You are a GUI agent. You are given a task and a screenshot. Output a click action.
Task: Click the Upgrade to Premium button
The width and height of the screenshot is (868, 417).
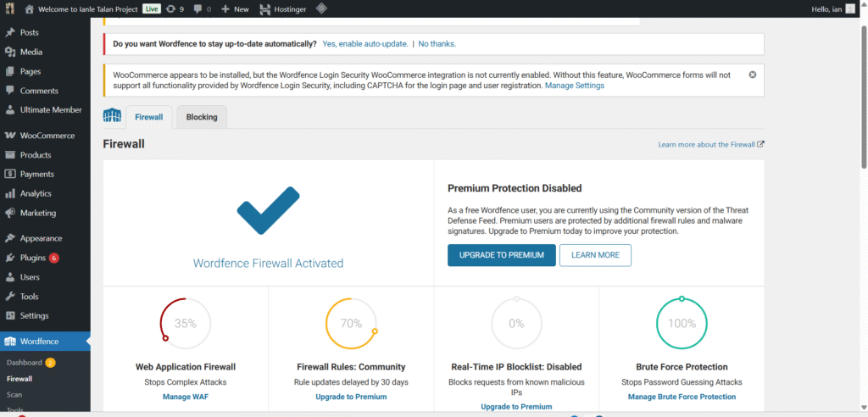(502, 255)
